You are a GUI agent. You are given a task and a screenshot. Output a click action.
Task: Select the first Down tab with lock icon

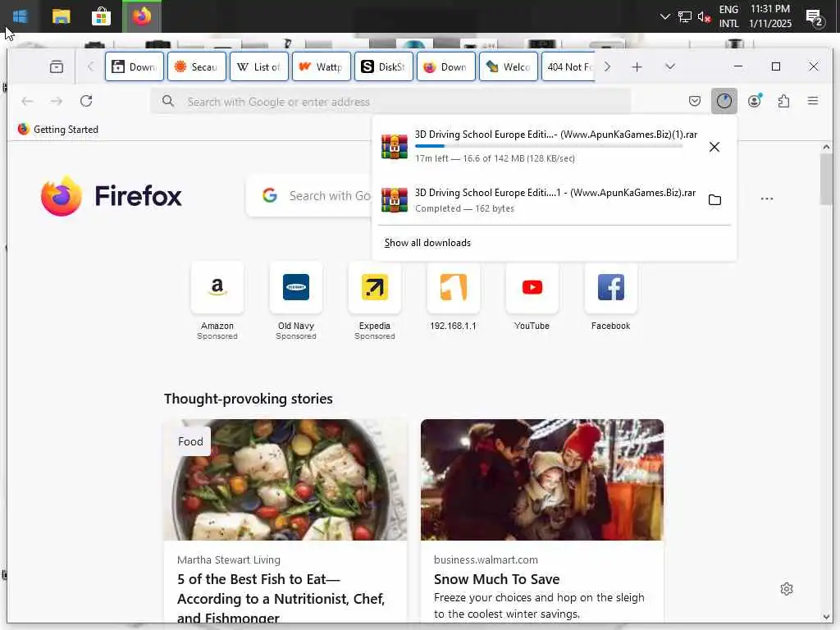click(x=135, y=67)
